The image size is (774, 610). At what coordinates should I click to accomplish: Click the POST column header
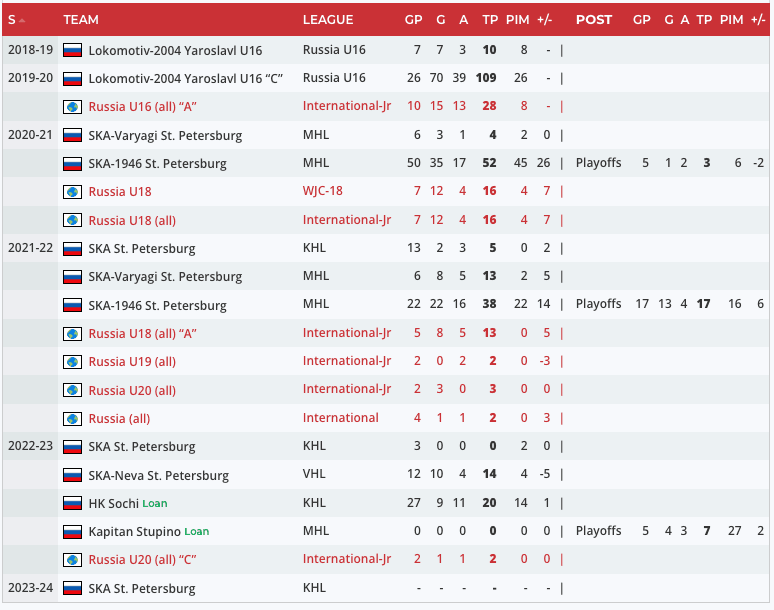coord(594,20)
